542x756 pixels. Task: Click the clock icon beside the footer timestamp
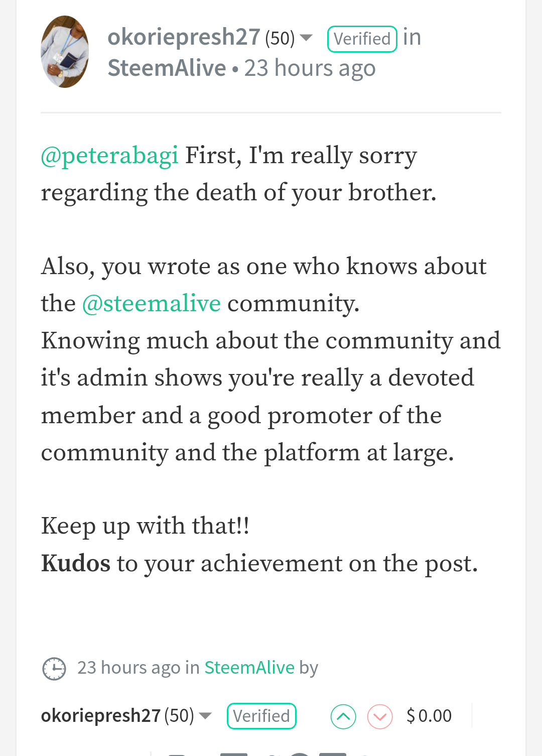54,668
